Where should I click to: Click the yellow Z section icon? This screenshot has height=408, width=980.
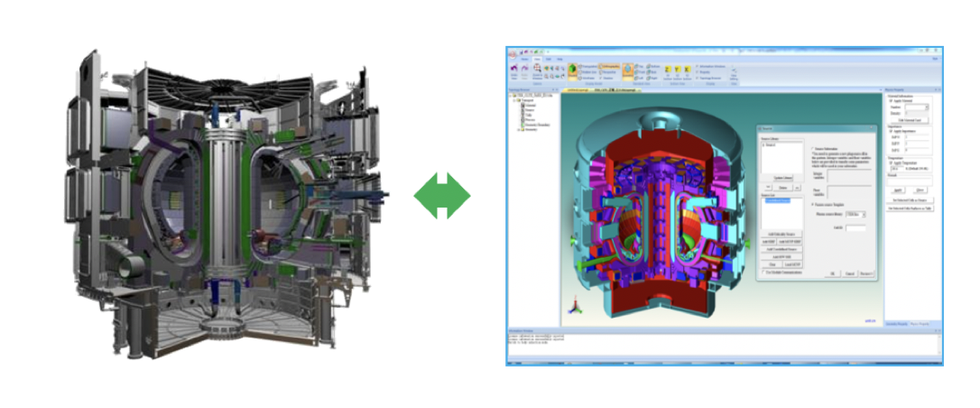(668, 70)
